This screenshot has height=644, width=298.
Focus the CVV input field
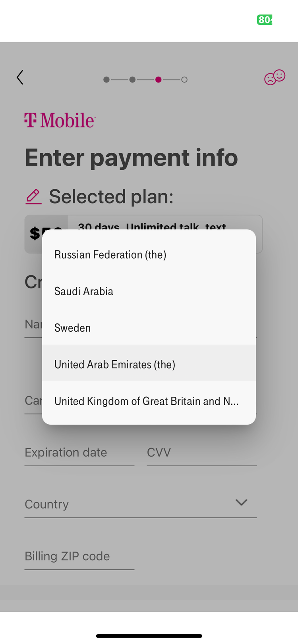pos(202,453)
